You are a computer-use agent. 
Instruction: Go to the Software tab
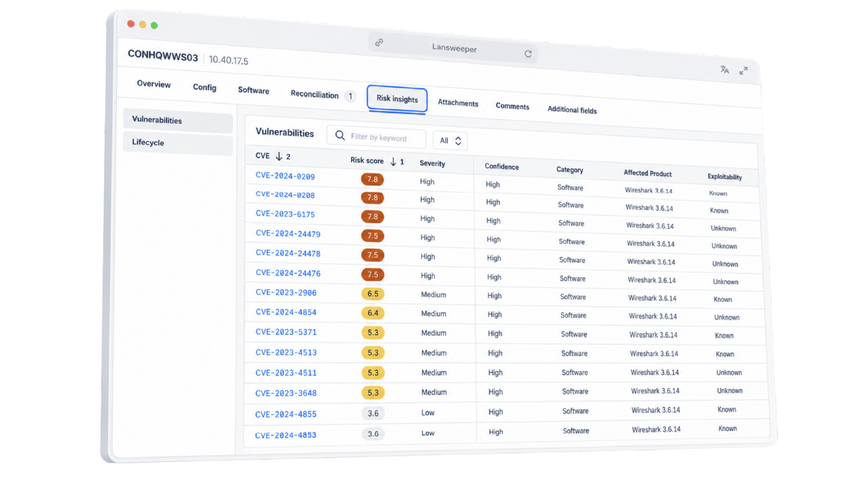(x=254, y=90)
